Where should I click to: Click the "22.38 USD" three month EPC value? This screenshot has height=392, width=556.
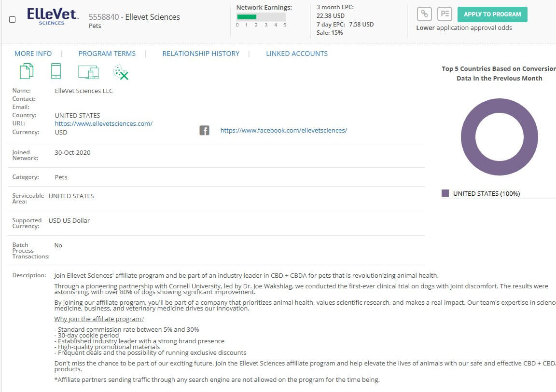pyautogui.click(x=331, y=15)
